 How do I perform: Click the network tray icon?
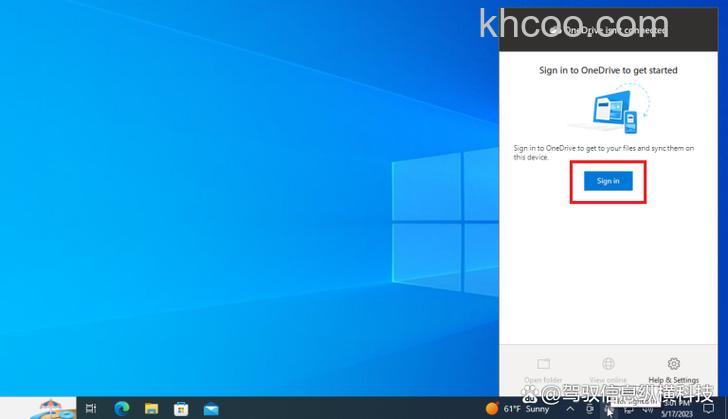click(x=629, y=409)
